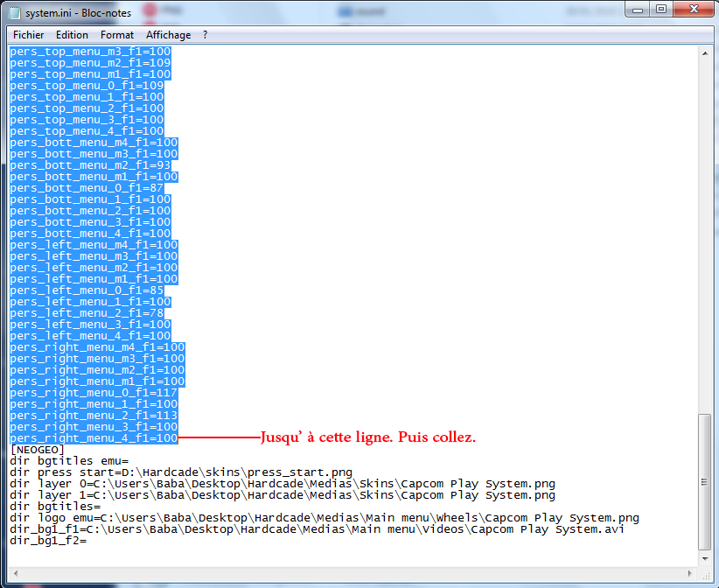Screen dimensions: 719x588
Task: Click the line pers_top_menu_m3_f1=100
Action: [90, 52]
